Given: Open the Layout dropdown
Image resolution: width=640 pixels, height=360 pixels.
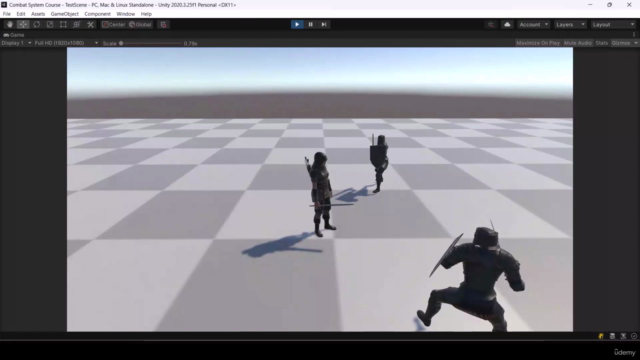Looking at the screenshot, I should pyautogui.click(x=613, y=24).
